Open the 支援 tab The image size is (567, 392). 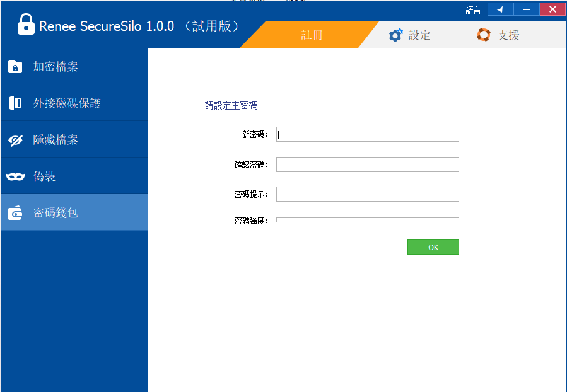tap(498, 35)
